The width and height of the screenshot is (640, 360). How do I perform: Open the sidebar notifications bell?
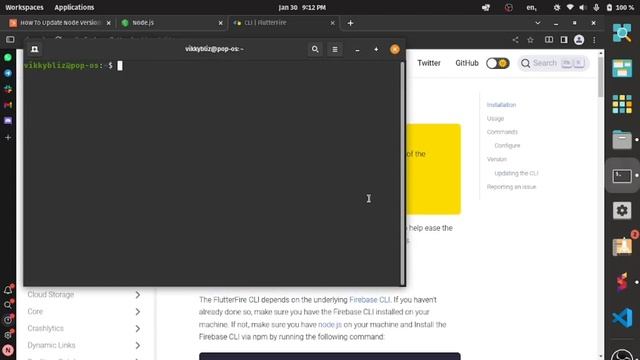click(x=8, y=290)
